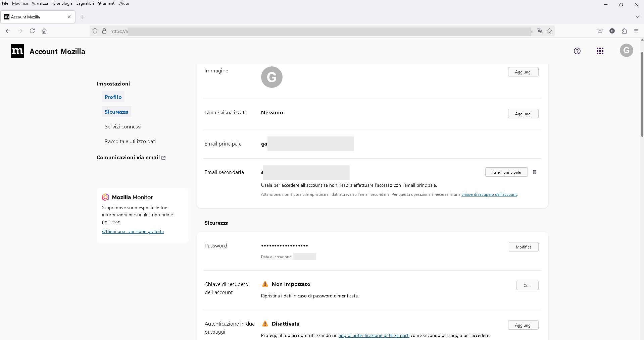Open the Firefox hamburger application menu
This screenshot has height=340, width=644.
[636, 31]
